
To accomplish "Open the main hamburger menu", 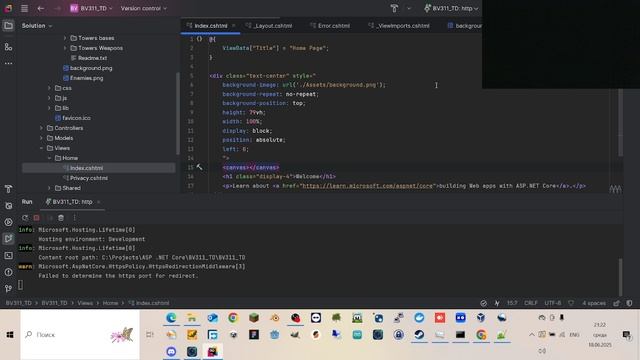I will [x=24, y=8].
